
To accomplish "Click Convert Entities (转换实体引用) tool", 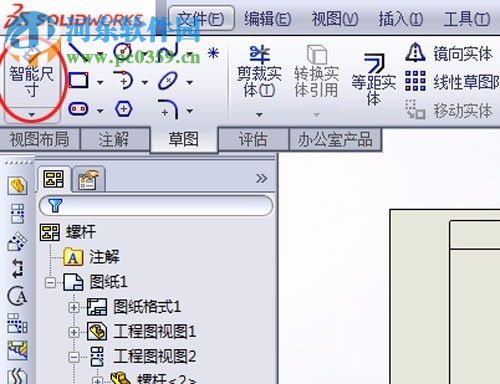I will [x=316, y=72].
